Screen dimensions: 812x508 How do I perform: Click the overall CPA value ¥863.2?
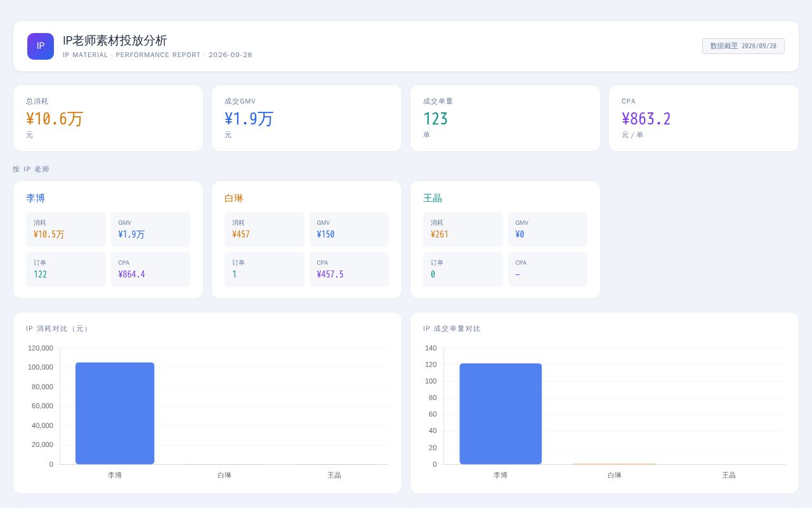[646, 119]
